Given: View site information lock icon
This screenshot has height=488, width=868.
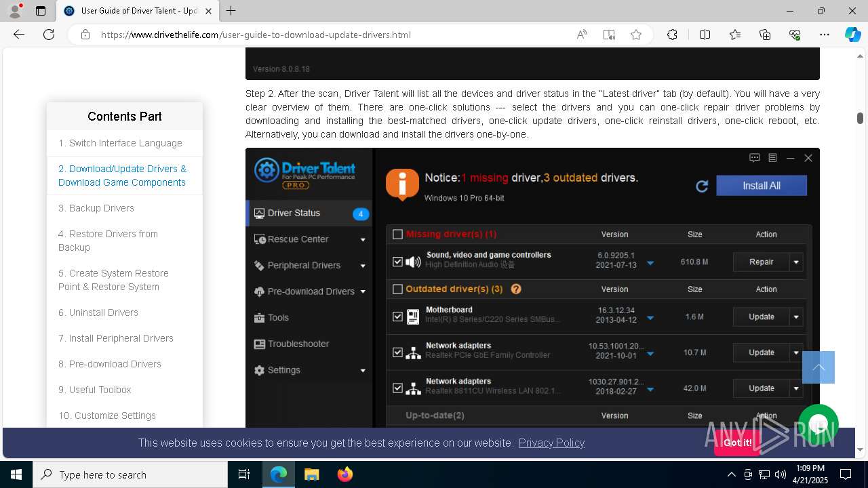Looking at the screenshot, I should coord(85,35).
